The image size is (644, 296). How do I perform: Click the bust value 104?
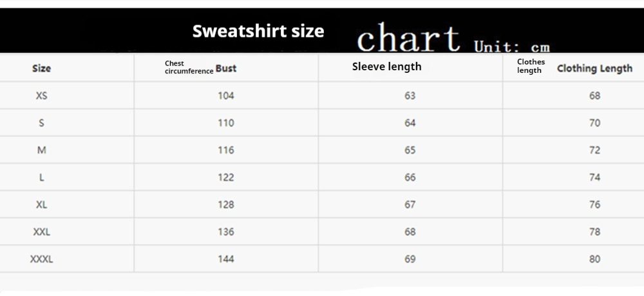tap(226, 95)
